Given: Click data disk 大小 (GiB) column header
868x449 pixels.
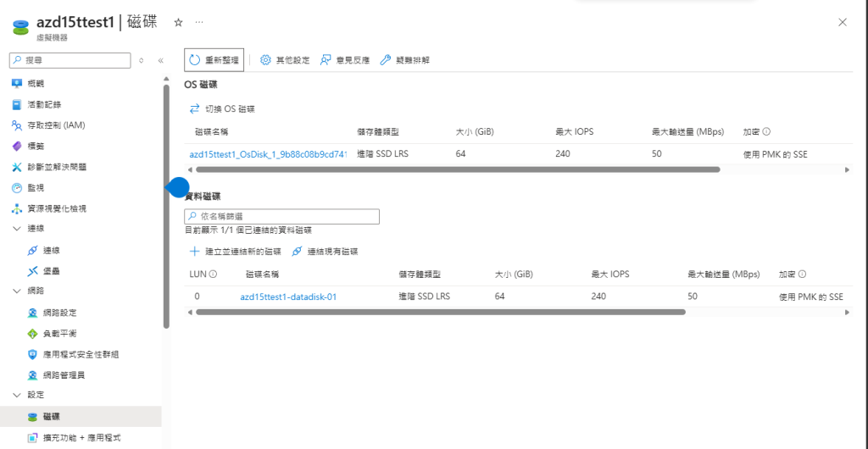Looking at the screenshot, I should pyautogui.click(x=514, y=274).
